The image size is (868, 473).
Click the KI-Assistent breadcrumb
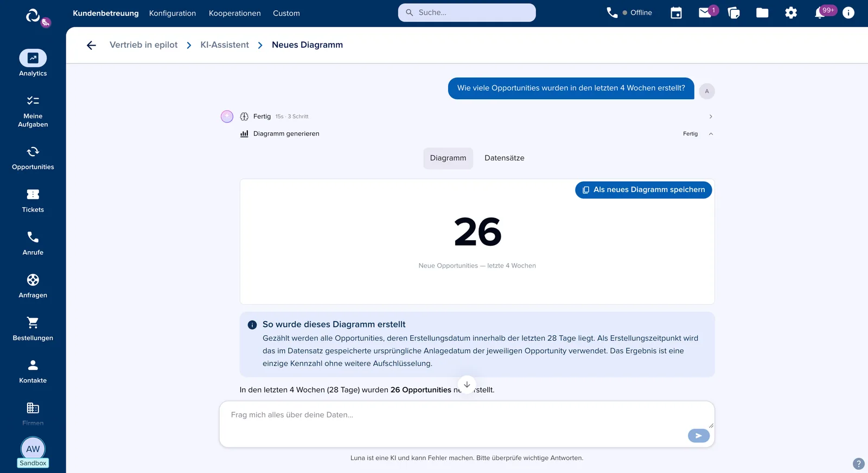tap(225, 45)
